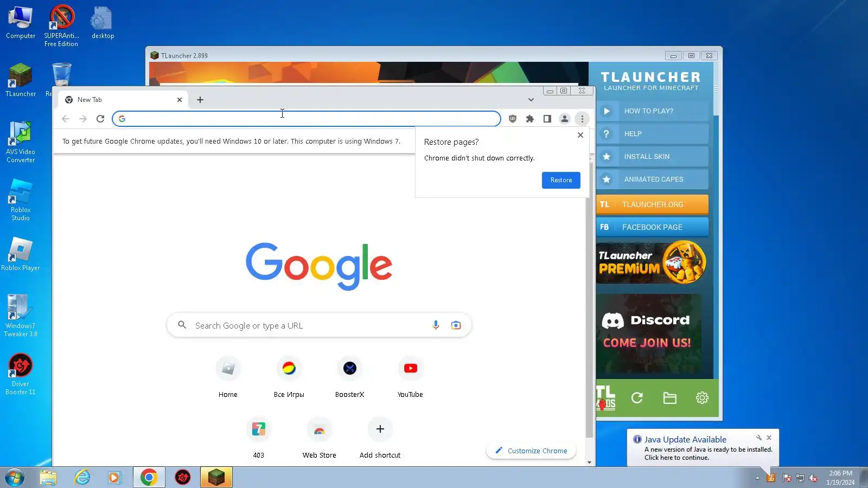This screenshot has height=488, width=868.
Task: Click the Google logo
Action: [319, 266]
